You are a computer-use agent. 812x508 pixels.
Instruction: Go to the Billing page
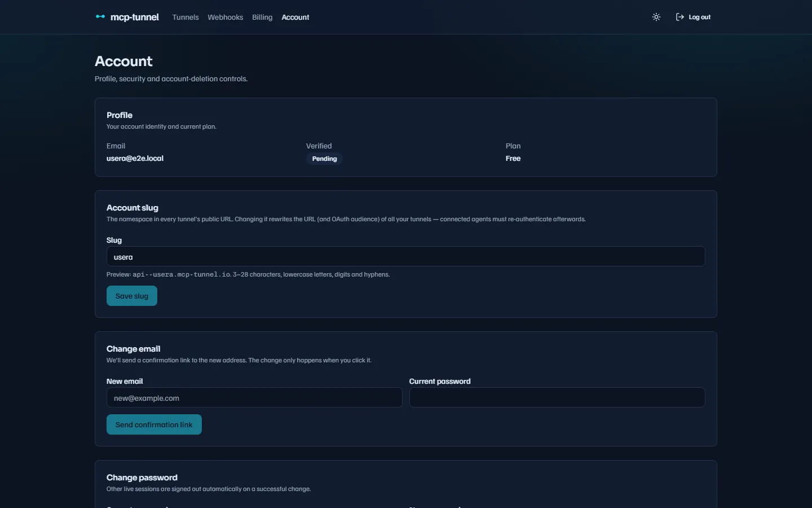coord(262,17)
